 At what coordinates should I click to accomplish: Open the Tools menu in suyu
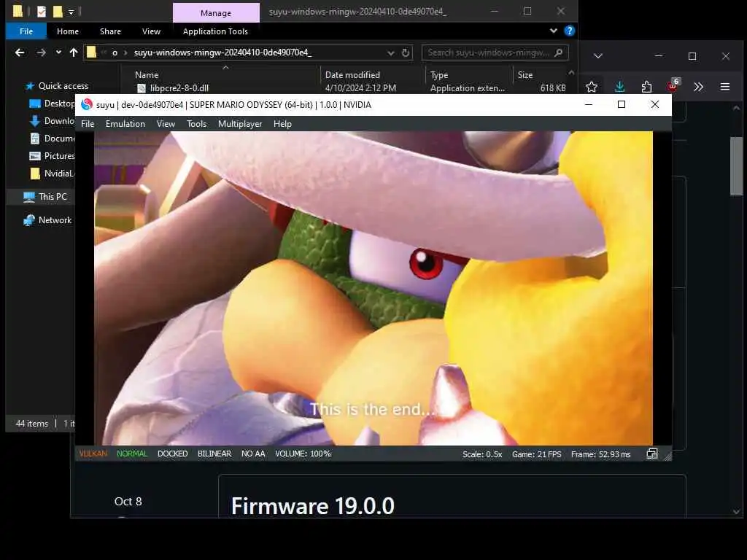click(197, 124)
